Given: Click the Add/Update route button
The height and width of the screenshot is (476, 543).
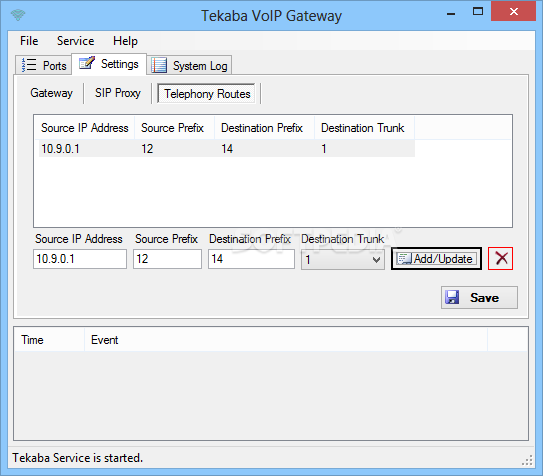Looking at the screenshot, I should pos(436,259).
